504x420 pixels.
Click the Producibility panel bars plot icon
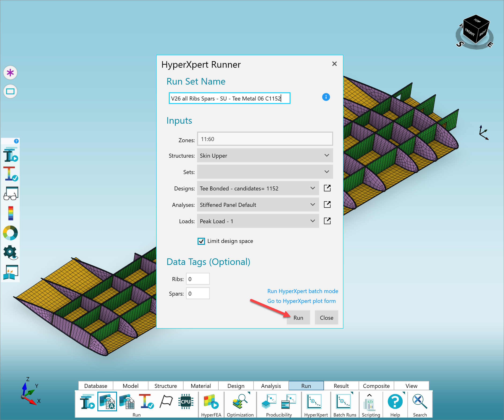[289, 401]
